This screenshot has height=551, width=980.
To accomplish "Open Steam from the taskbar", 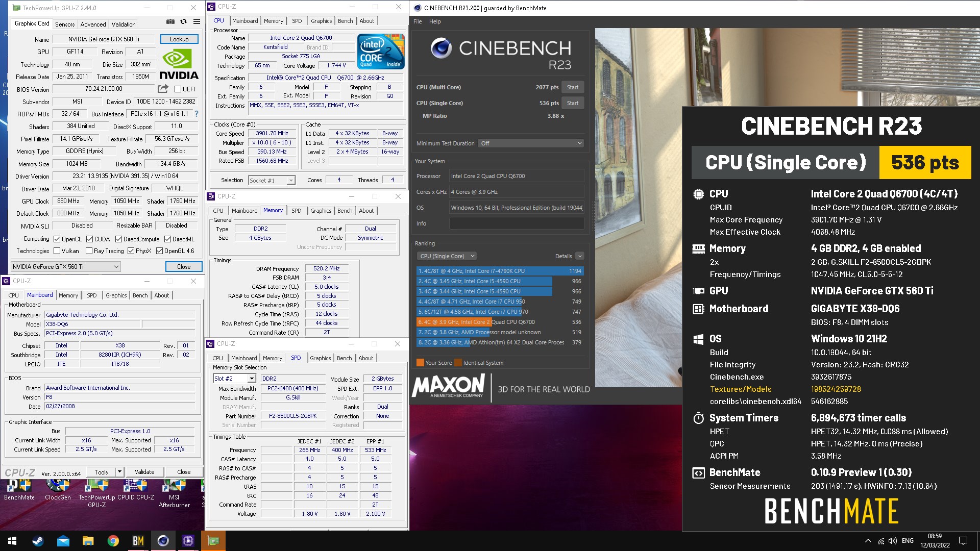I will pyautogui.click(x=38, y=541).
